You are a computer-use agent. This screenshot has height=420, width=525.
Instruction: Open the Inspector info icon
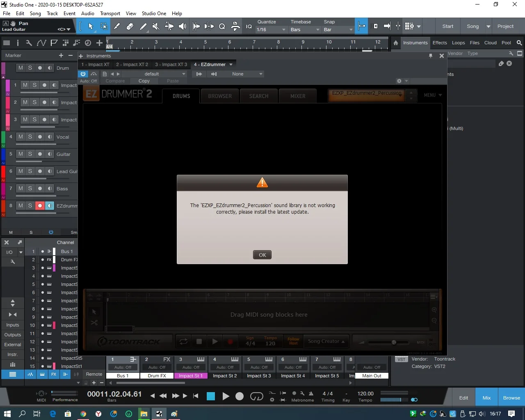pyautogui.click(x=18, y=43)
